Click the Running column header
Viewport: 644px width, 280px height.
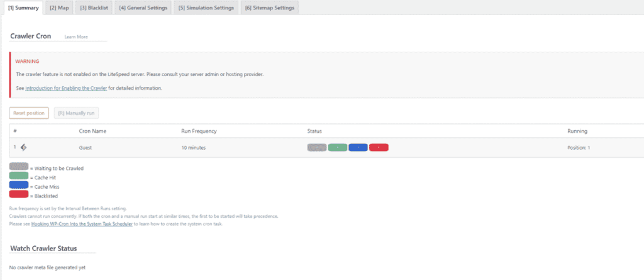click(577, 131)
